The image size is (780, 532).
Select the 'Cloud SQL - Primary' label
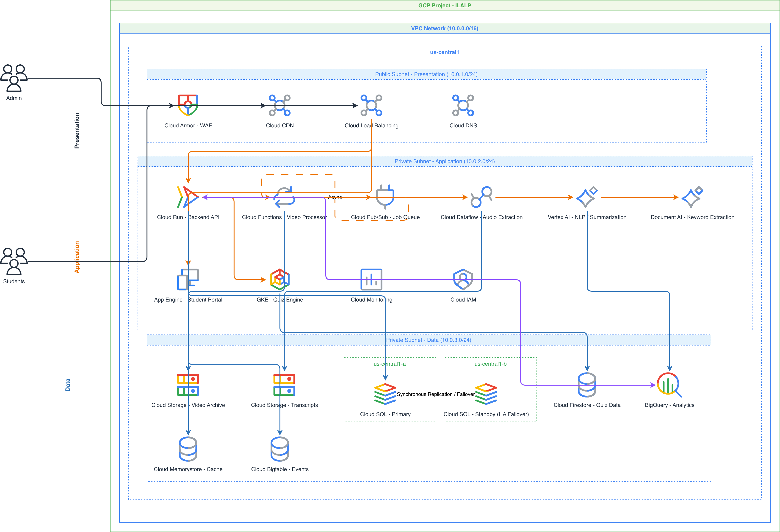pyautogui.click(x=385, y=414)
